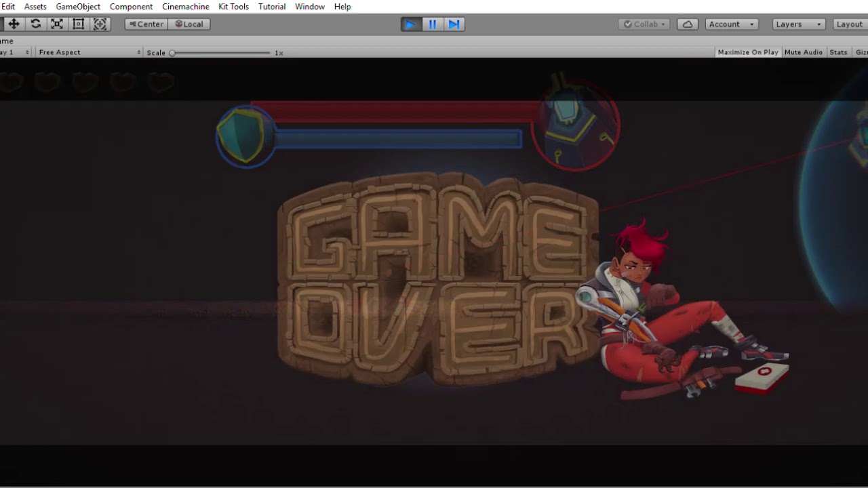
Task: Open the Window menu
Action: (x=309, y=6)
